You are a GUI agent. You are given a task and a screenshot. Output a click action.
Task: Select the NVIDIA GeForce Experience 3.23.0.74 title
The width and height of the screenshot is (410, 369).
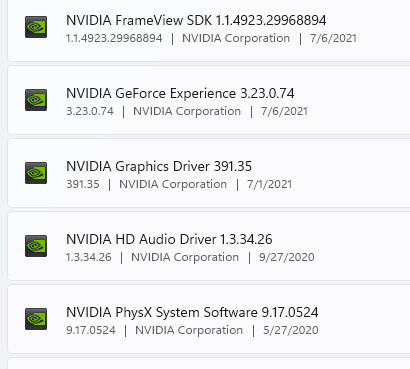click(x=180, y=93)
